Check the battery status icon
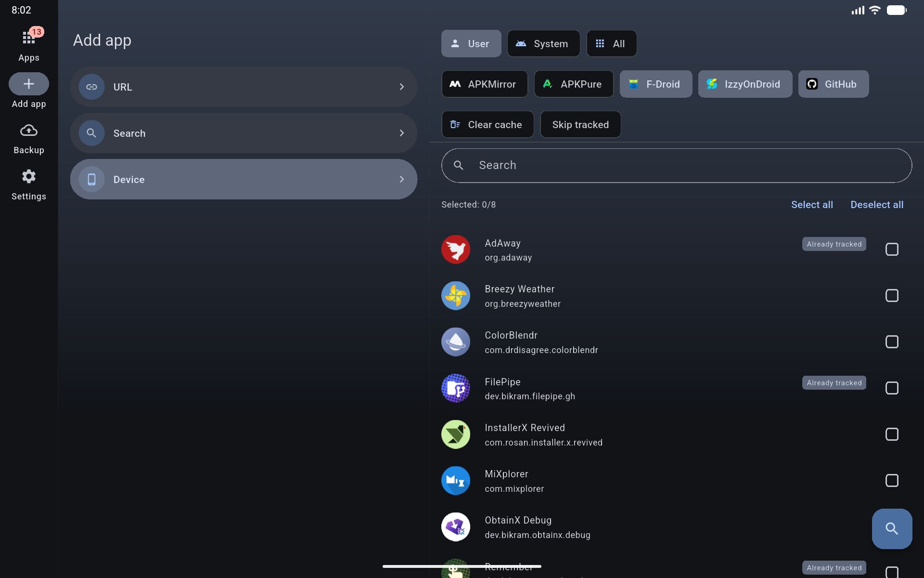This screenshot has height=578, width=924. (x=897, y=10)
